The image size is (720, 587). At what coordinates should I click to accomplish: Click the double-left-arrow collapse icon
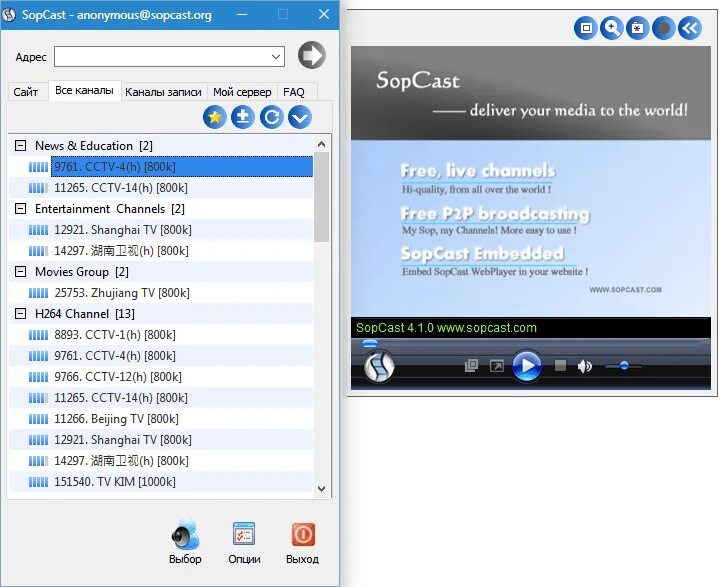(x=690, y=28)
